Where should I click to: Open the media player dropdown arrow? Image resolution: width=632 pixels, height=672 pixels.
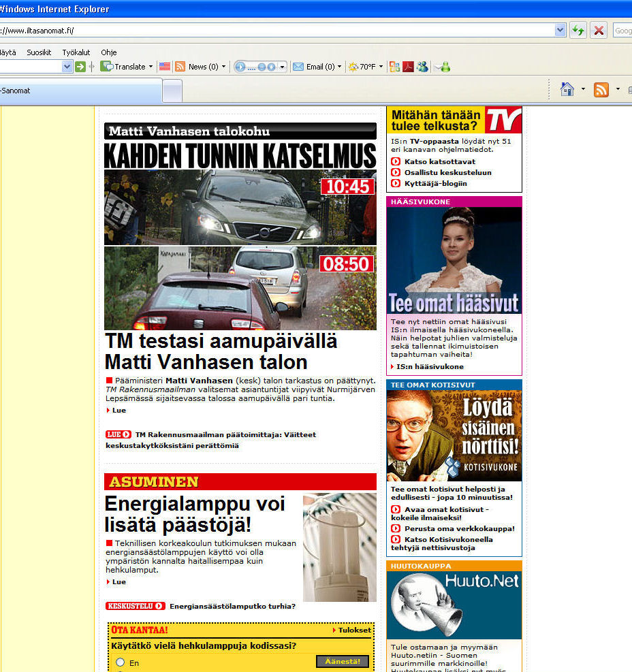(x=282, y=67)
